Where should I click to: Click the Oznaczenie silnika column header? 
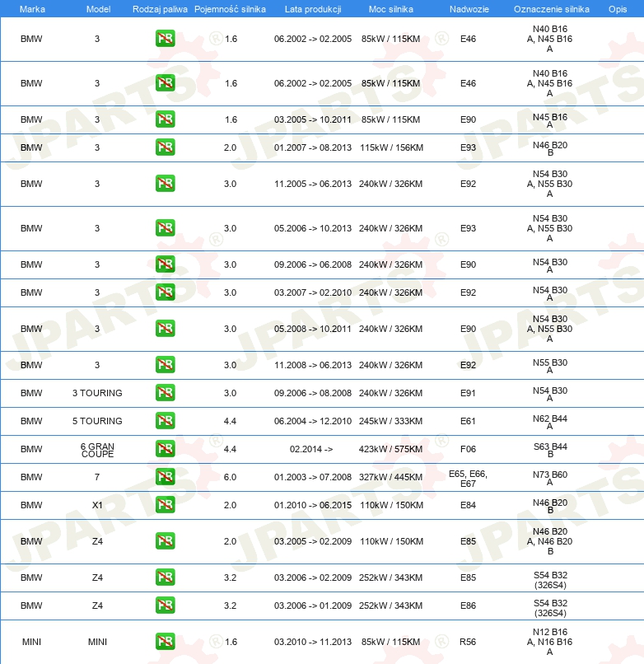point(551,9)
